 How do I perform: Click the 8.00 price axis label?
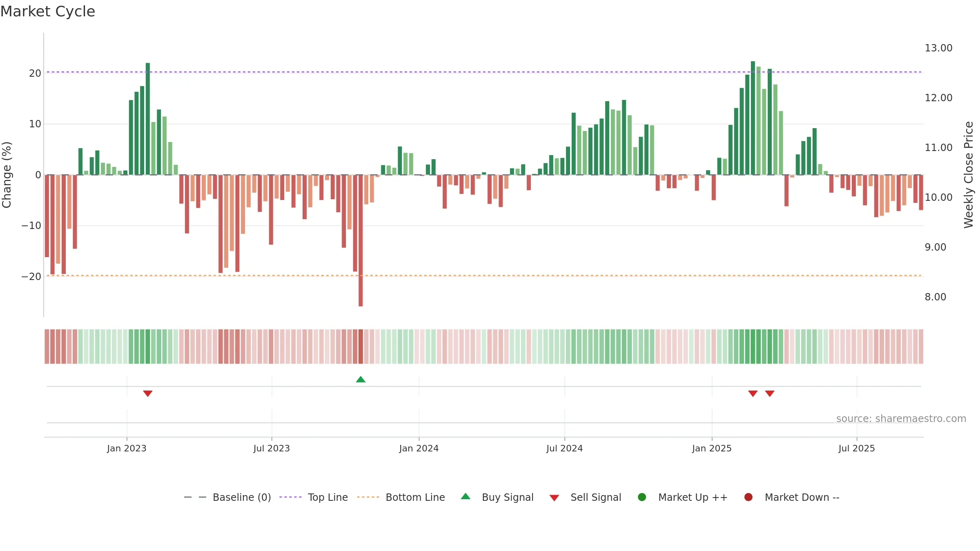tap(935, 297)
